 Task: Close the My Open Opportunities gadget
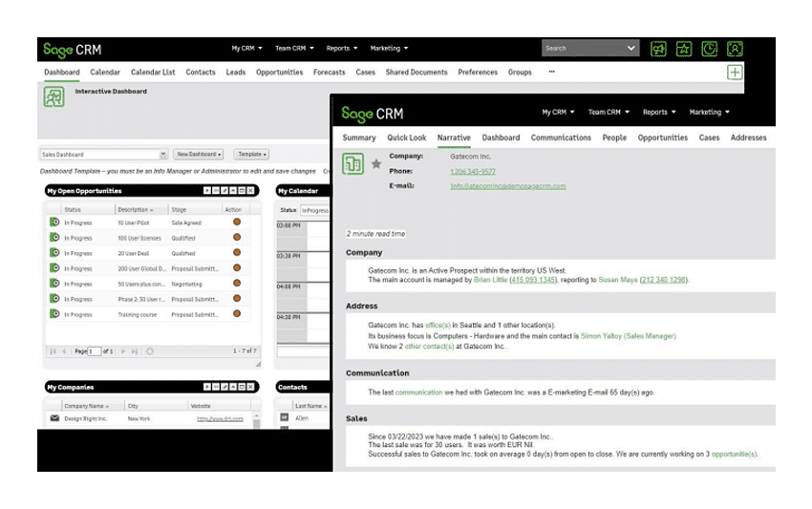(x=250, y=191)
